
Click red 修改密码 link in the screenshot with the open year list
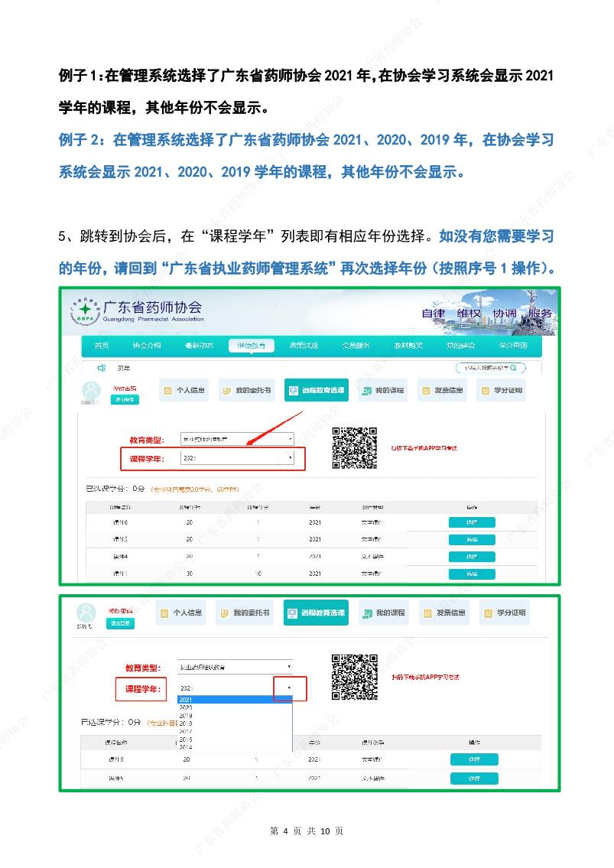(x=120, y=610)
